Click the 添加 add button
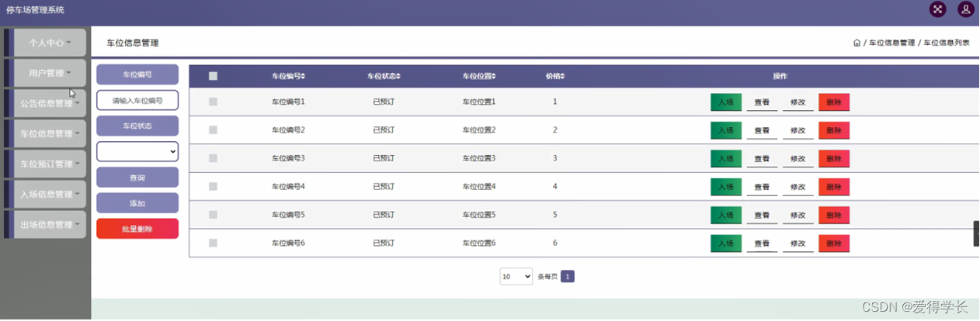 137,203
